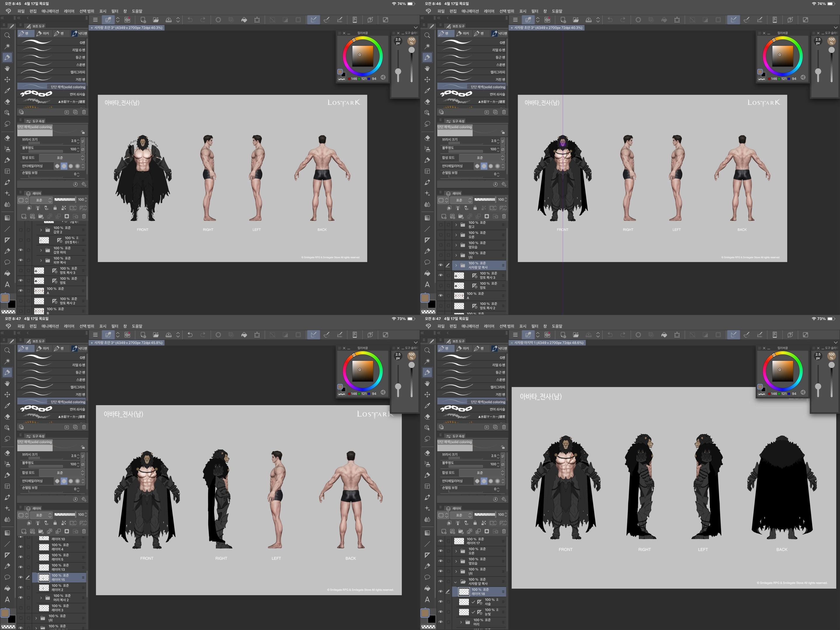Select Balloon tool in the 48.6% window
Image resolution: width=840 pixels, height=630 pixels.
[427, 577]
